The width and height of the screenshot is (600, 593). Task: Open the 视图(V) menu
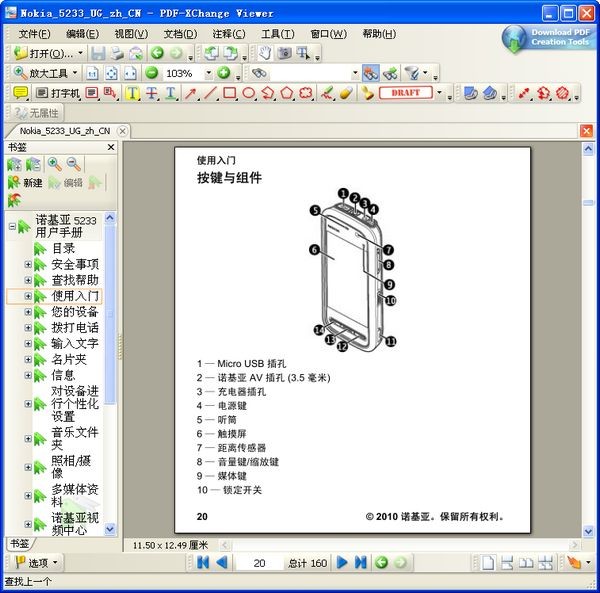tap(131, 34)
